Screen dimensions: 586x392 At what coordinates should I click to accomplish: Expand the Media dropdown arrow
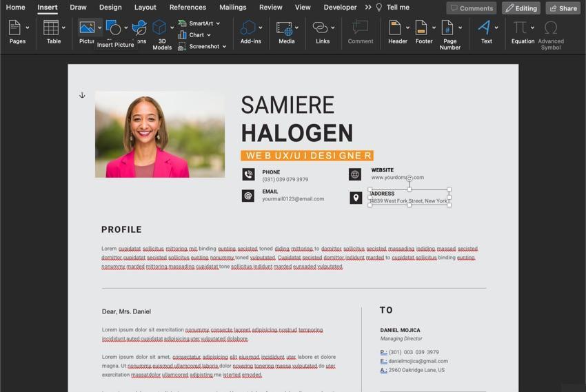point(296,28)
